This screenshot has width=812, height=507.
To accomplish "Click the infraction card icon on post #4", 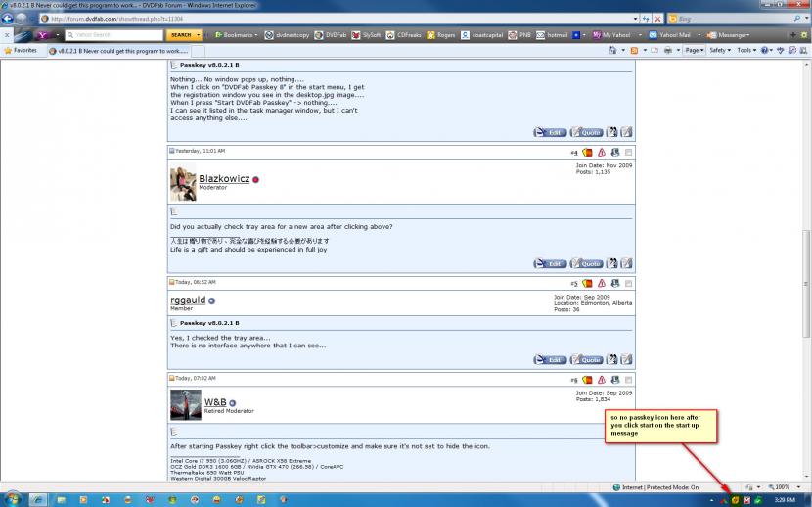I will [587, 153].
